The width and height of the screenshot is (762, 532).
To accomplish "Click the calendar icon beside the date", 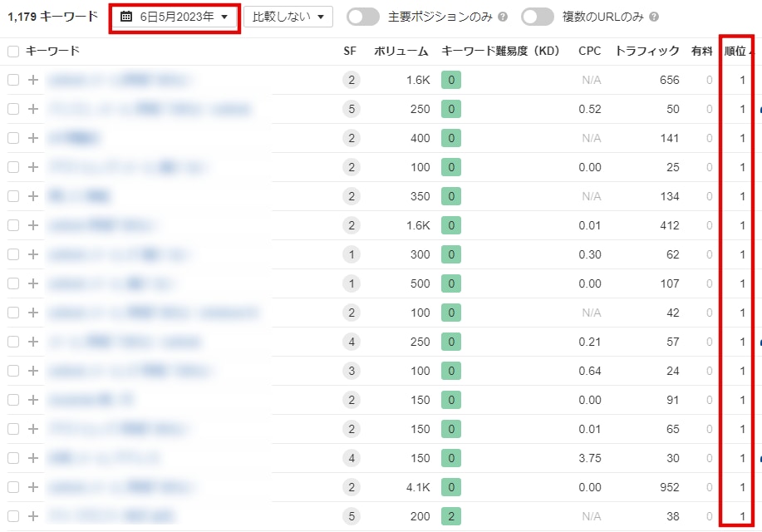I will (125, 17).
